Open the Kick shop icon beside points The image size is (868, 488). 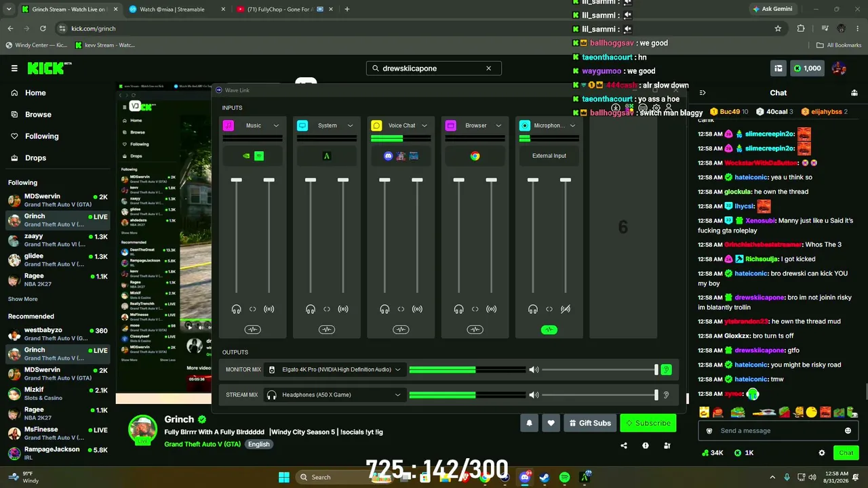(x=778, y=68)
